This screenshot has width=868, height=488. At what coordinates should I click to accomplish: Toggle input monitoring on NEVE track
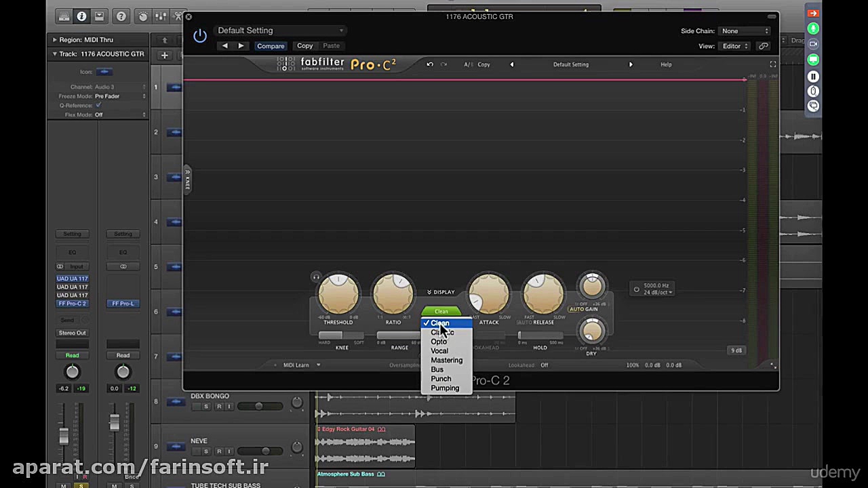230,451
